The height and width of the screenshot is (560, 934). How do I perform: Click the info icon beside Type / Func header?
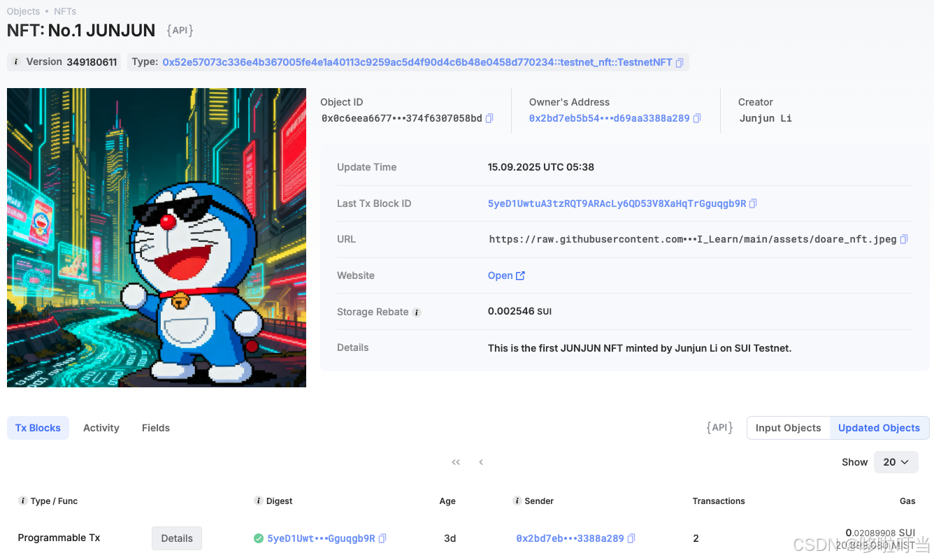tap(23, 501)
